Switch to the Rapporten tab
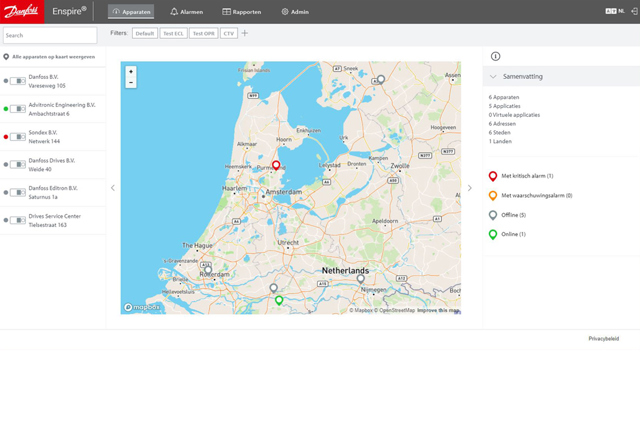 point(241,12)
